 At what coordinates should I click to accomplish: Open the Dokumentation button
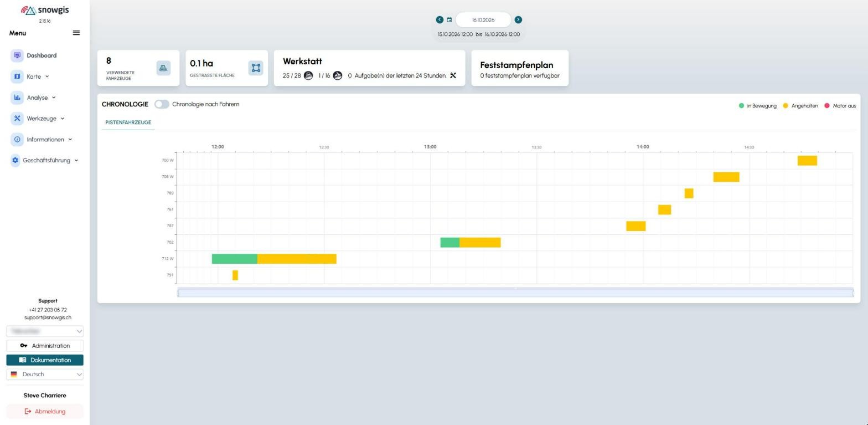tap(45, 360)
